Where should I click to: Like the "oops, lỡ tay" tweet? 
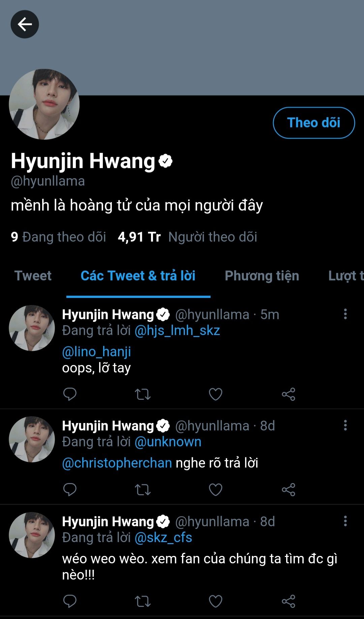pos(215,394)
